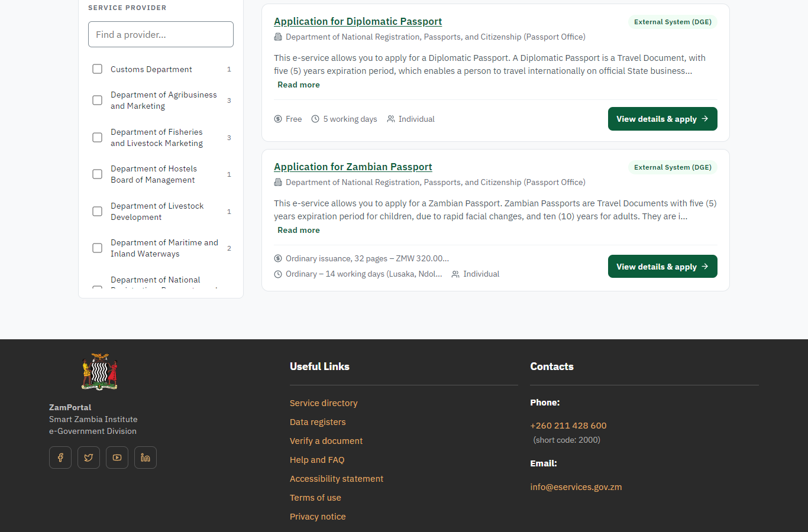Enable Department of Hostels Board of Management filter
Viewport: 808px width, 532px height.
tap(98, 174)
